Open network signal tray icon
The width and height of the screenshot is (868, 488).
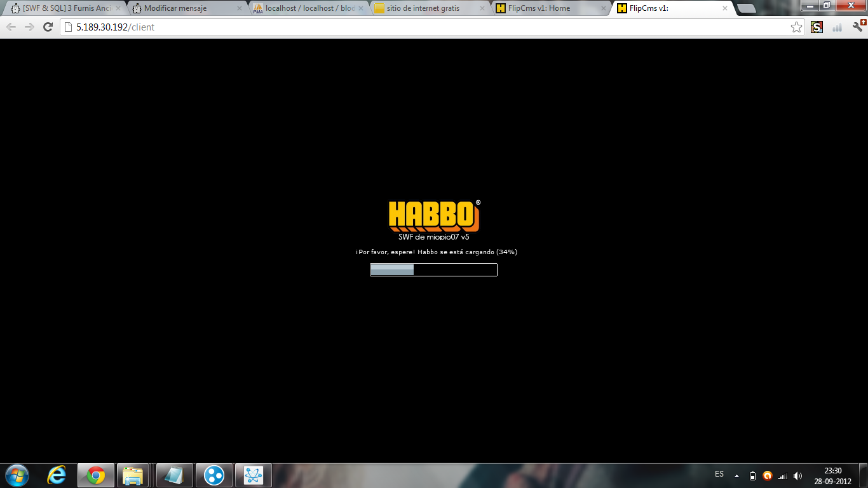783,476
